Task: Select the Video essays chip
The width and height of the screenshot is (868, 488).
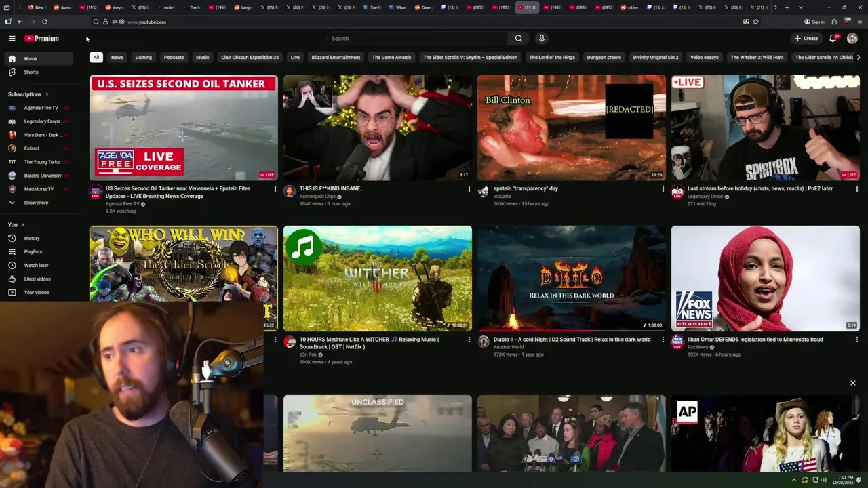Action: (x=705, y=58)
